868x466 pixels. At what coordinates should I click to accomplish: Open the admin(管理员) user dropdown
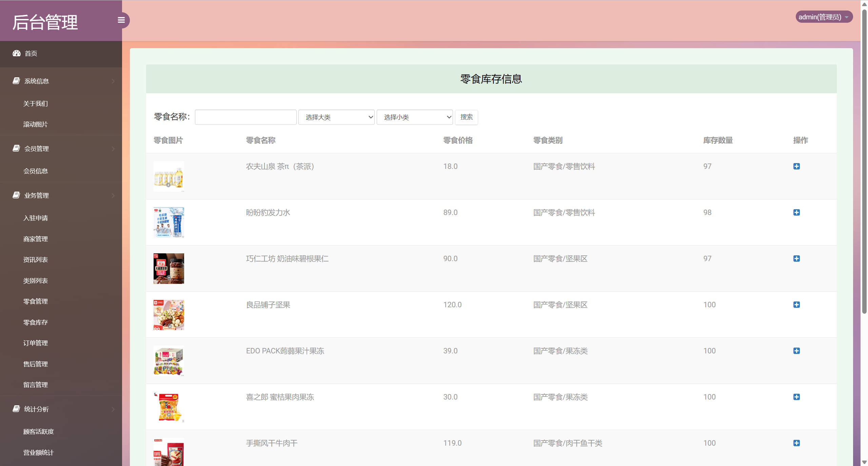click(x=824, y=17)
